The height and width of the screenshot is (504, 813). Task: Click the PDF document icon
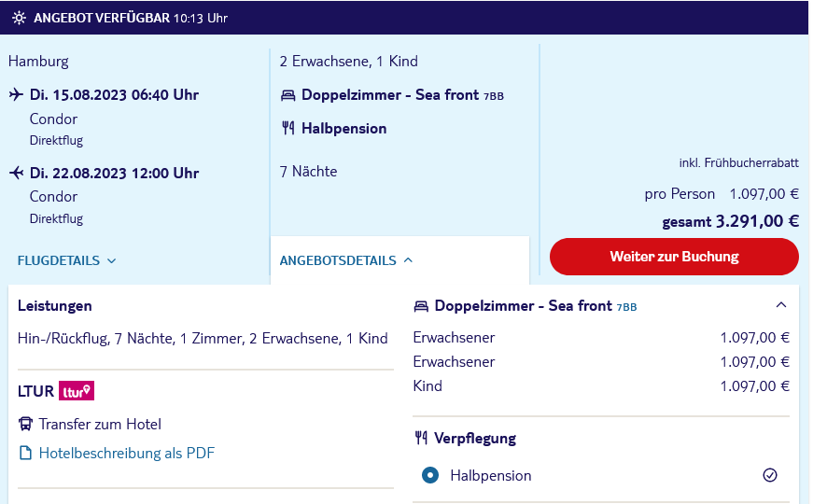[25, 454]
